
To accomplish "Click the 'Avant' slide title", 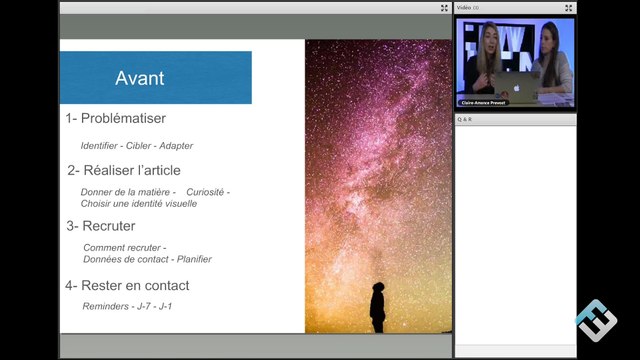I will 140,78.
